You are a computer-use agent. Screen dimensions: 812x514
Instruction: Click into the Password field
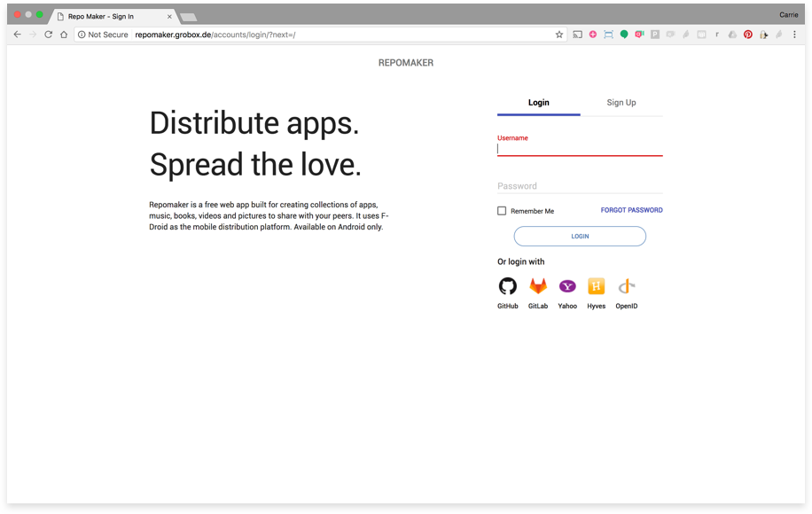click(580, 186)
